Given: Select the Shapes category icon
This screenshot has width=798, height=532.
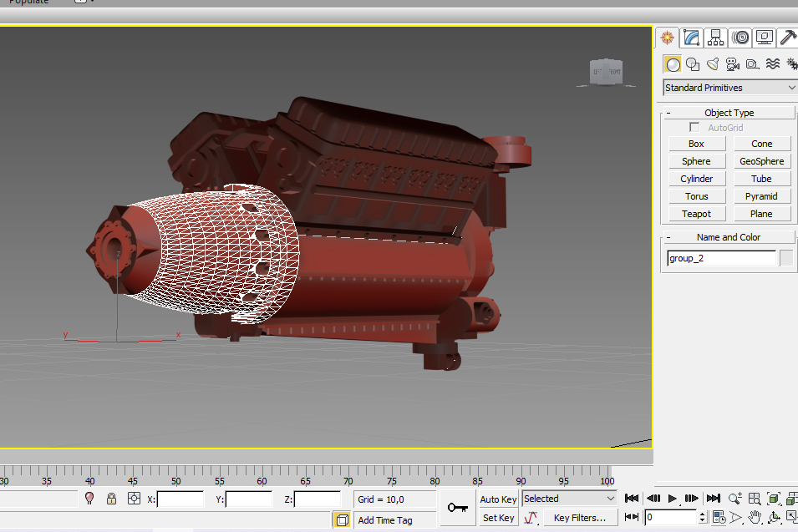Looking at the screenshot, I should coord(693,64).
